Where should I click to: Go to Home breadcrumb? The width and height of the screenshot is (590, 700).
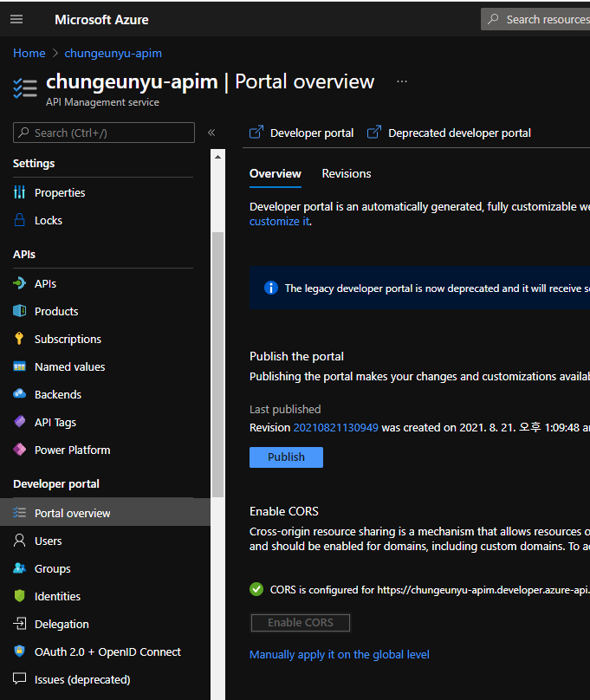point(29,53)
